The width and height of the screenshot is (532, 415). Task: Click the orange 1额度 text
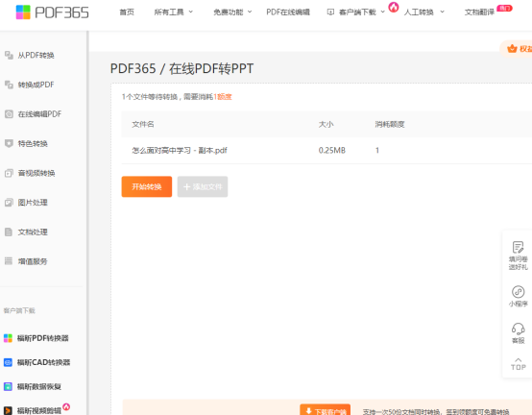coord(223,97)
